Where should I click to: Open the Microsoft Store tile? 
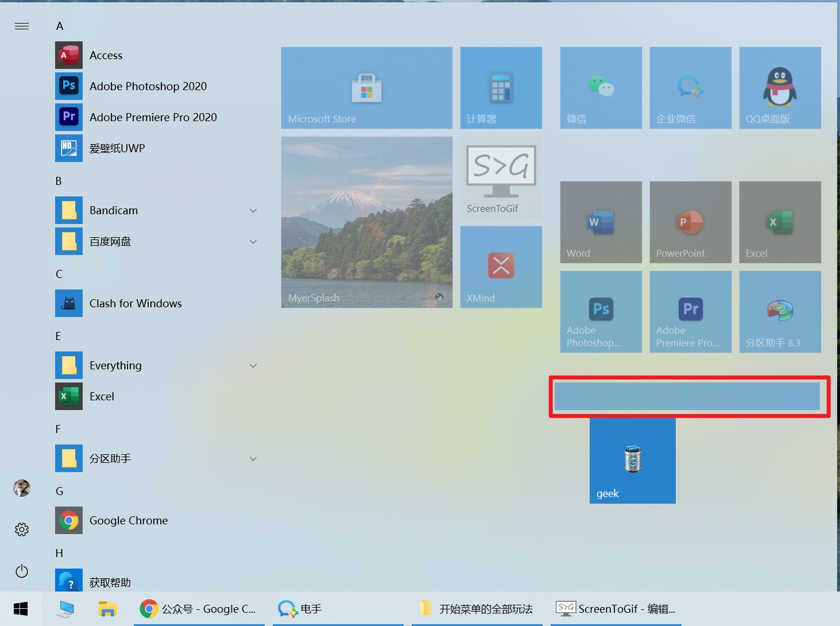367,88
